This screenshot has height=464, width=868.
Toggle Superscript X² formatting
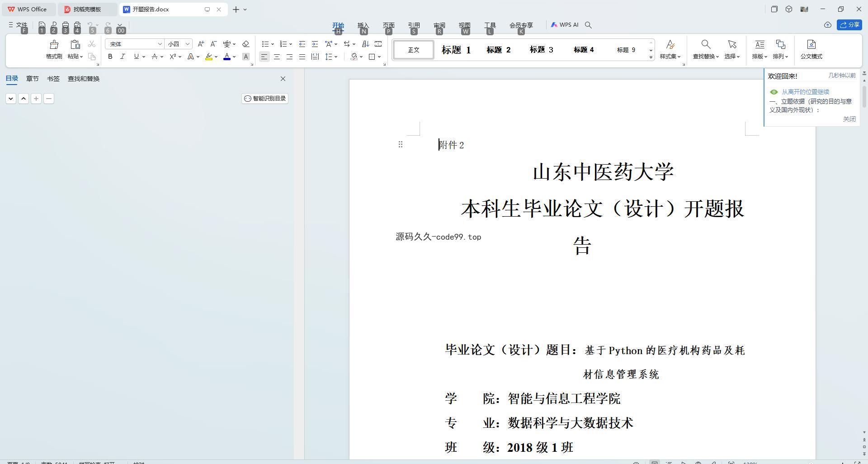pos(173,57)
